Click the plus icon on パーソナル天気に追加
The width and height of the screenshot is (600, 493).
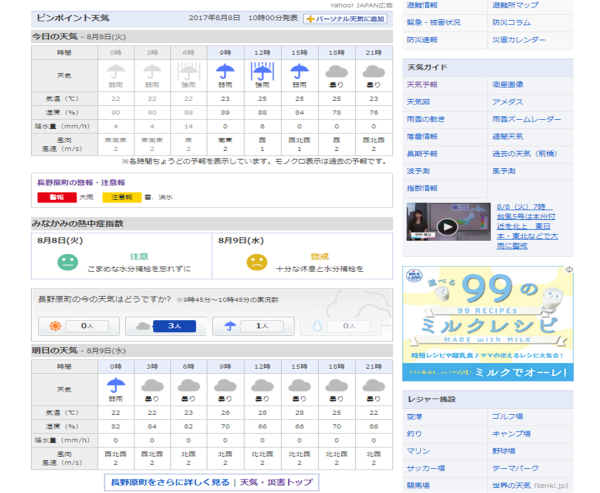tap(310, 19)
